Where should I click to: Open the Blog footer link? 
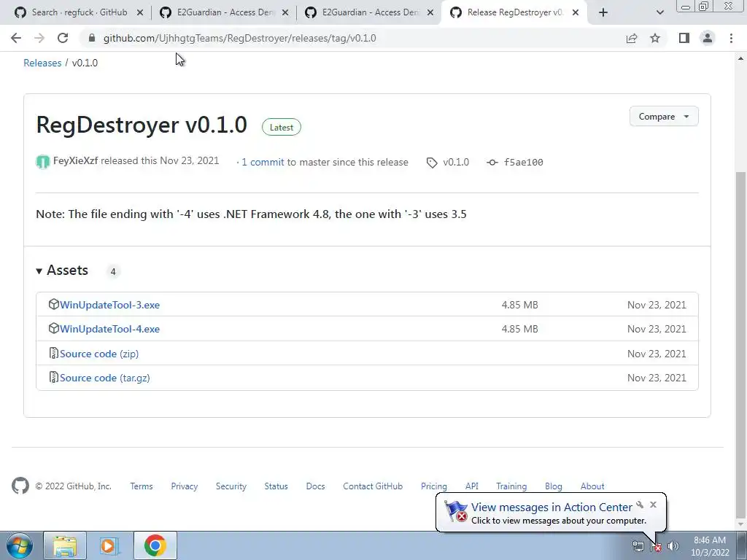click(554, 486)
